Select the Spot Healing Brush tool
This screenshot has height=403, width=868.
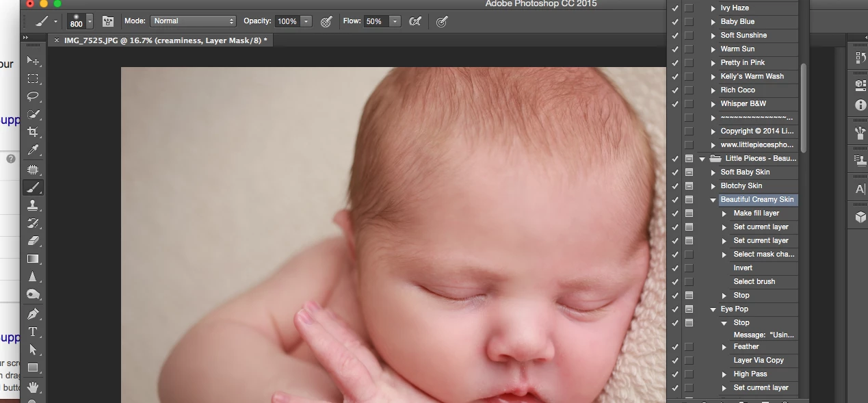(x=33, y=169)
